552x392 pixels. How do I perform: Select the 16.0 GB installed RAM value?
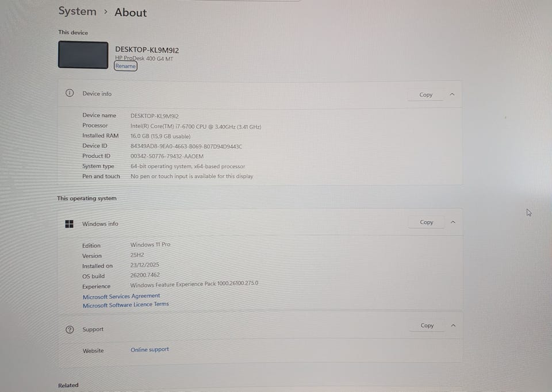[160, 136]
